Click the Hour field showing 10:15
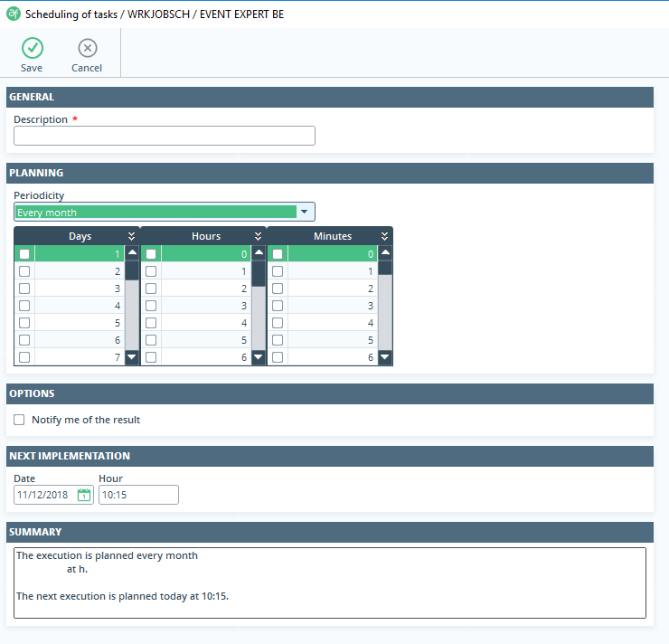Viewport: 669px width, 644px height. tap(138, 495)
